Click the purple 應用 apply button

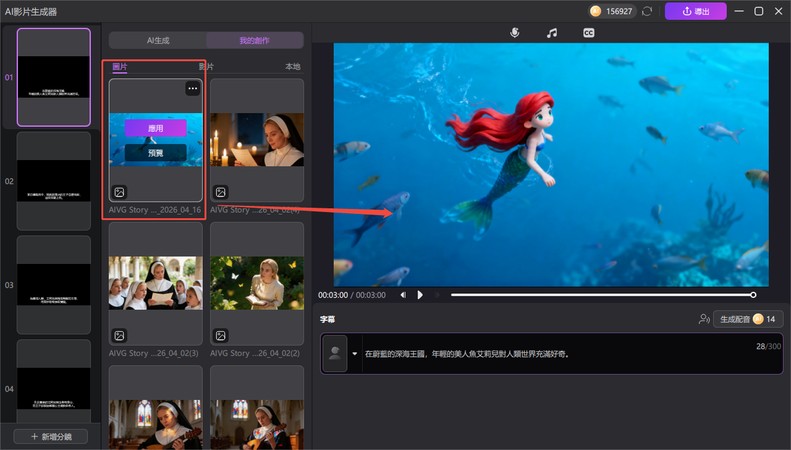click(x=155, y=128)
